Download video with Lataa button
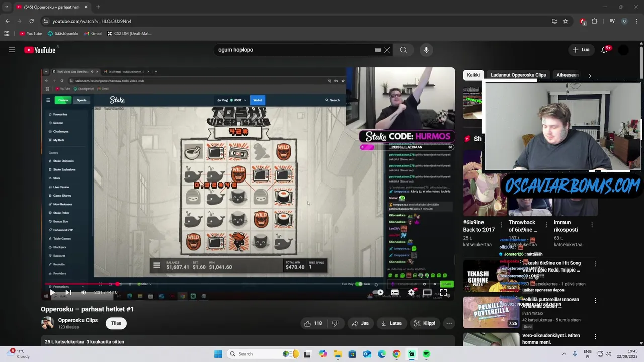Image resolution: width=644 pixels, height=362 pixels. (391, 323)
